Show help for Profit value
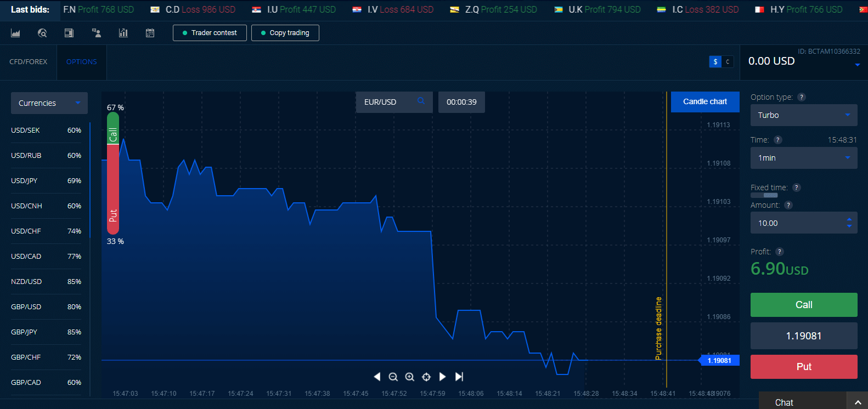 pyautogui.click(x=780, y=252)
